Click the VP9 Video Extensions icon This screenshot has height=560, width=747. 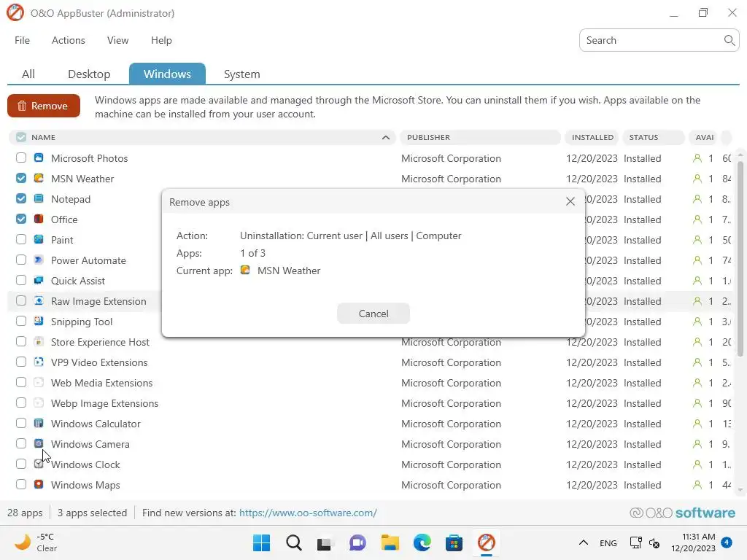coord(39,362)
